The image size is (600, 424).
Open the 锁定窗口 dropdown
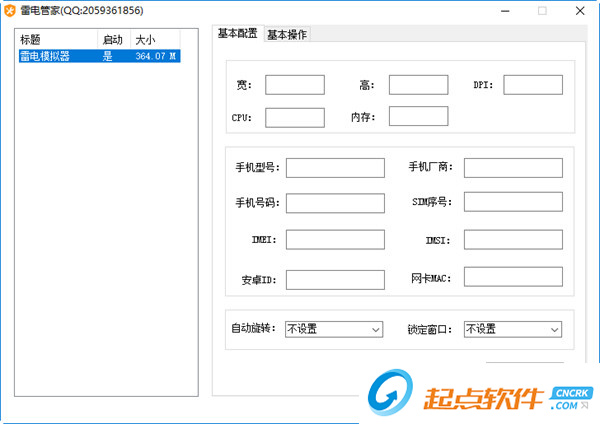click(513, 329)
